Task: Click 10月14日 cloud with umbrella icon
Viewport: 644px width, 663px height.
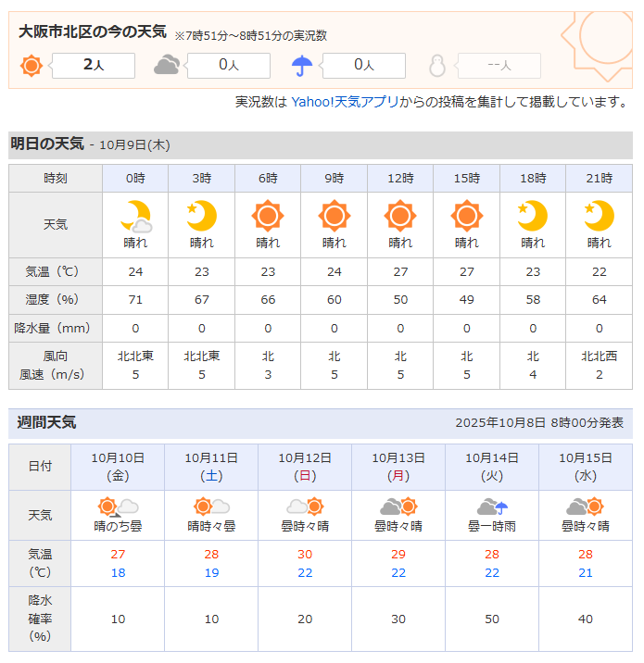Action: pyautogui.click(x=492, y=507)
